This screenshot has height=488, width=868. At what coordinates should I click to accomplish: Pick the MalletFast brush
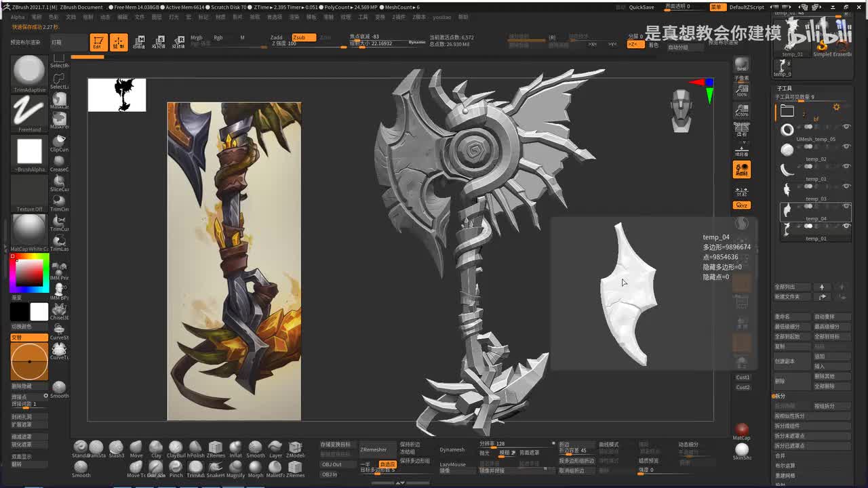275,468
